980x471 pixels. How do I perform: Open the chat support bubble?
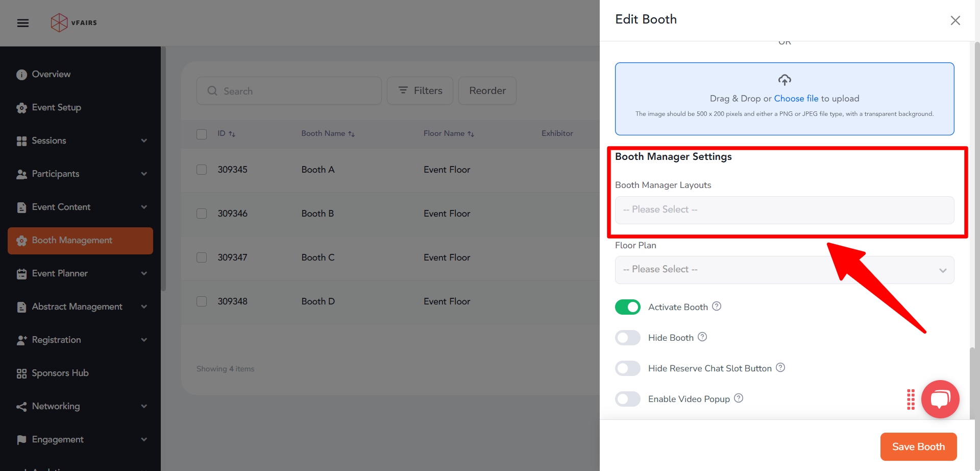click(940, 399)
